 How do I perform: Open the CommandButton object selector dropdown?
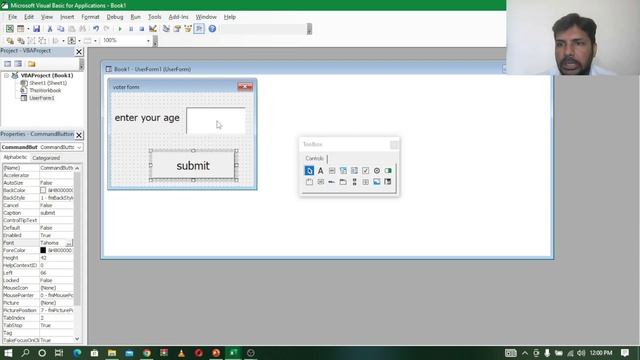(79, 147)
